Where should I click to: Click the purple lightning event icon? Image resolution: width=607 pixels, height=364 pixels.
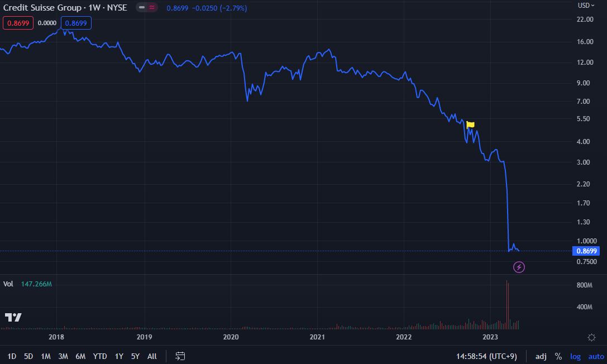click(519, 267)
